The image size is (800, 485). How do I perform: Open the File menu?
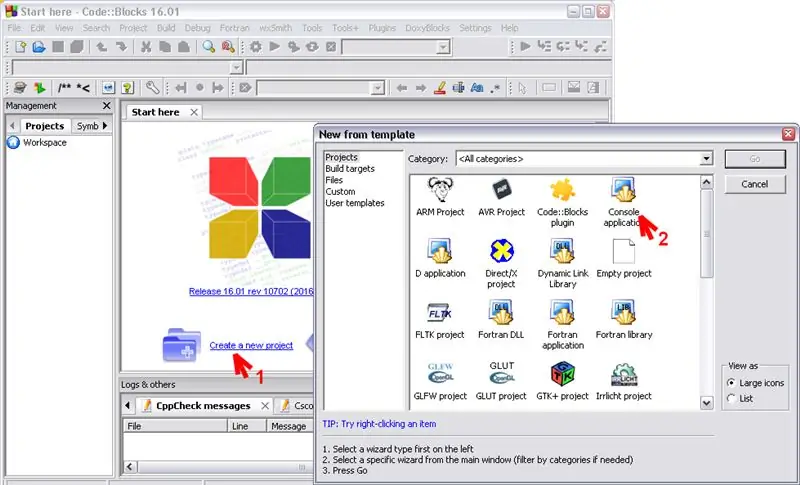pos(14,28)
